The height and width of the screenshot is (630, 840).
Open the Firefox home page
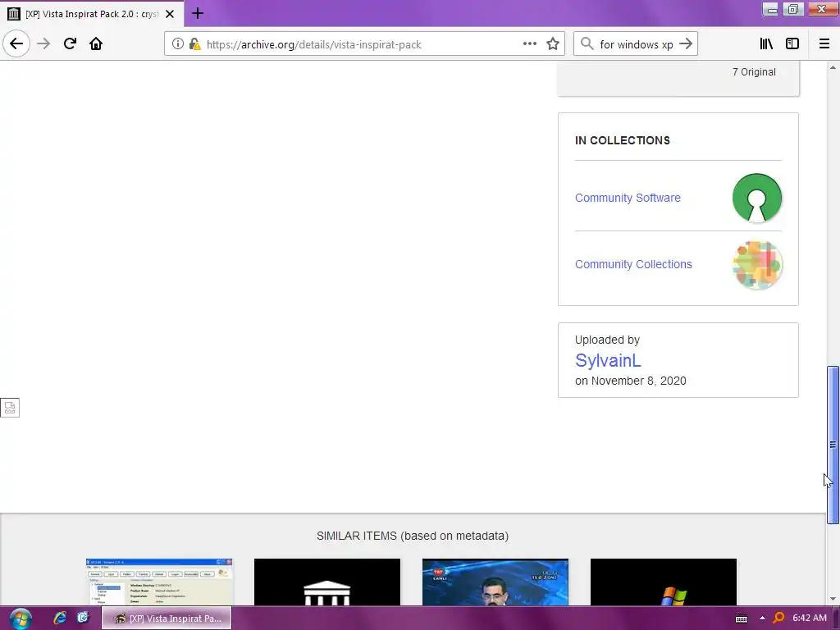96,43
